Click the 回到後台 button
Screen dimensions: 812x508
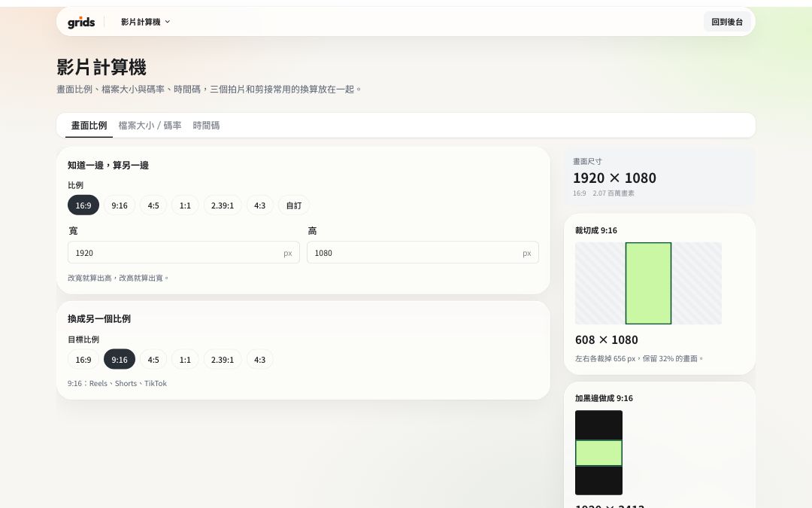(x=727, y=22)
